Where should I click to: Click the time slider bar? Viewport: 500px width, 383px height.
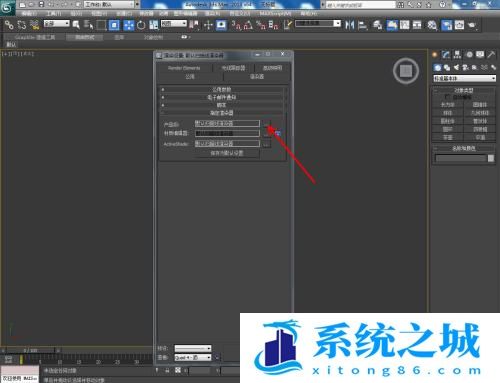click(30, 350)
